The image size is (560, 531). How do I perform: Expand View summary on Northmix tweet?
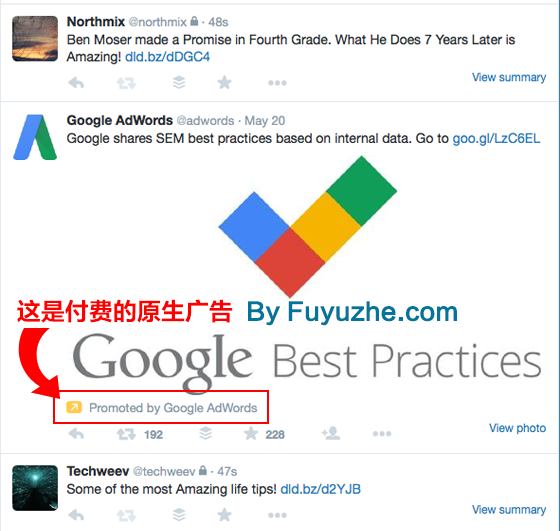pyautogui.click(x=509, y=77)
